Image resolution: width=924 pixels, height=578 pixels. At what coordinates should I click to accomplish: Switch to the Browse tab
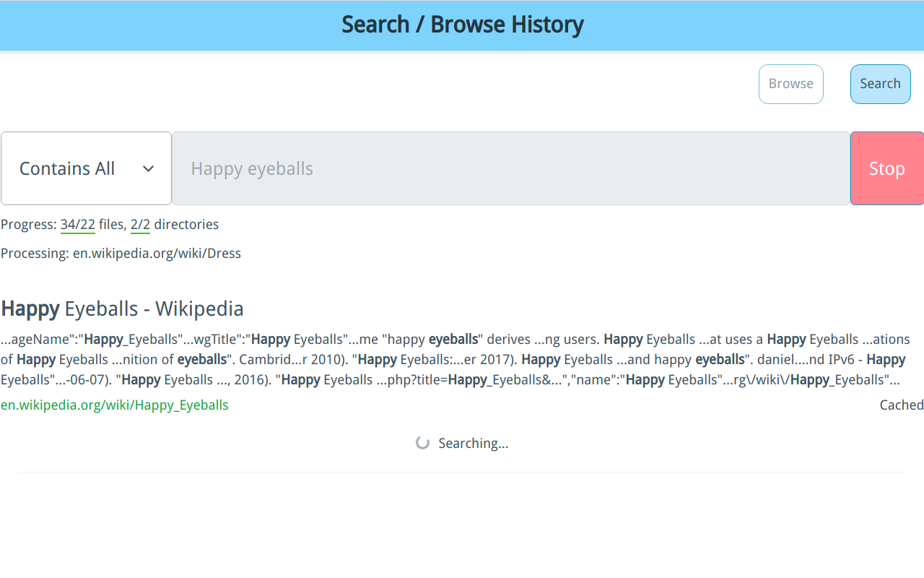tap(790, 84)
